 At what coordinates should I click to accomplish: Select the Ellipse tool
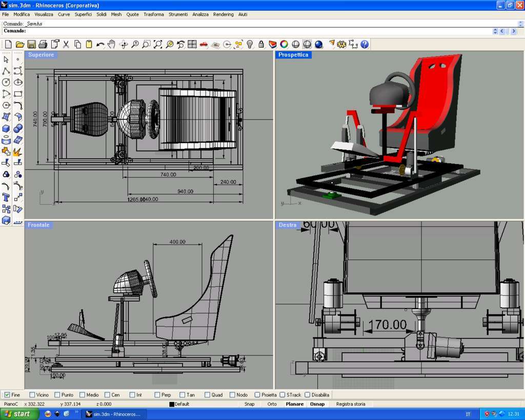(x=18, y=83)
